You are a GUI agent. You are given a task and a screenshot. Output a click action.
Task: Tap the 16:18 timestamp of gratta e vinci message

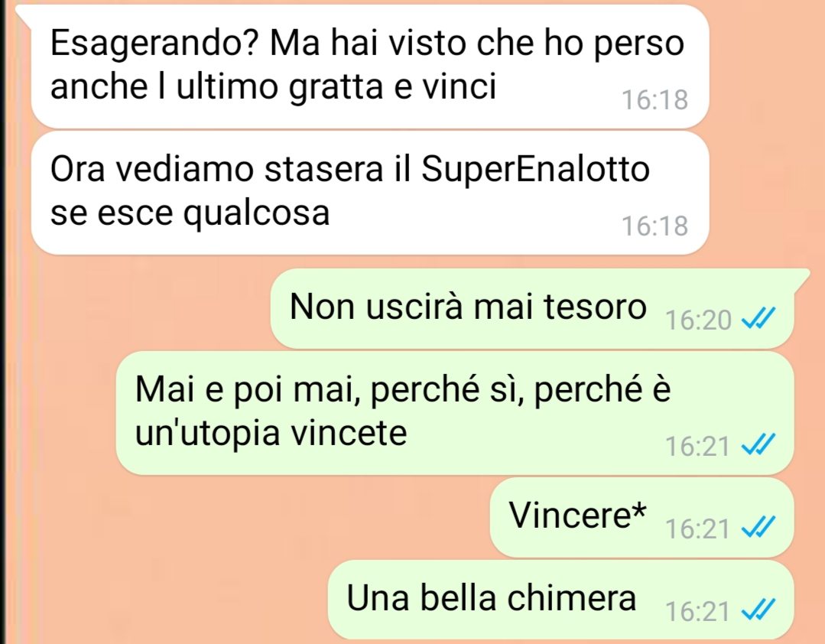coord(654,99)
